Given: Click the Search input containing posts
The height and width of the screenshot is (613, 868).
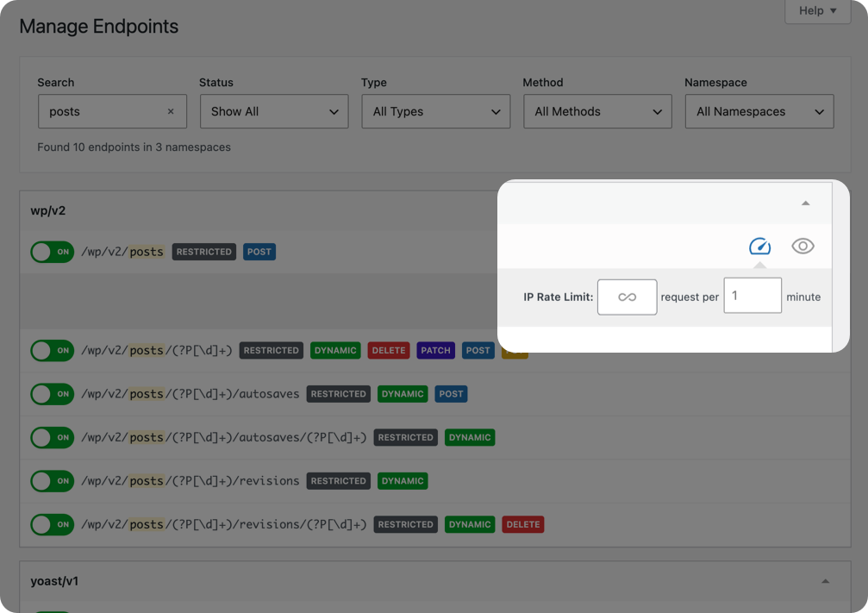Looking at the screenshot, I should point(112,111).
